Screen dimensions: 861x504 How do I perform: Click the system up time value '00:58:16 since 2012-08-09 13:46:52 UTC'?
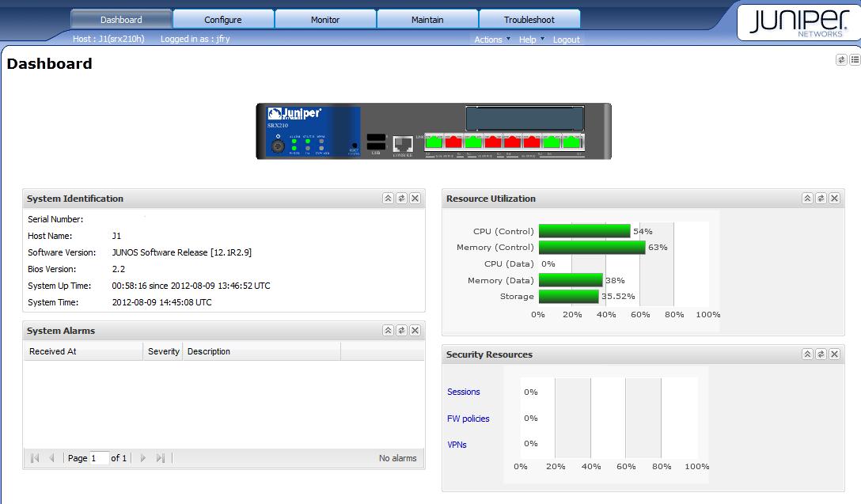pyautogui.click(x=191, y=286)
